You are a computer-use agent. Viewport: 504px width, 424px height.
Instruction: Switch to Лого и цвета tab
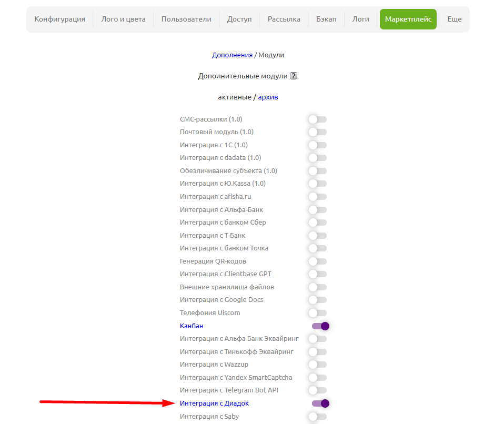tap(123, 19)
